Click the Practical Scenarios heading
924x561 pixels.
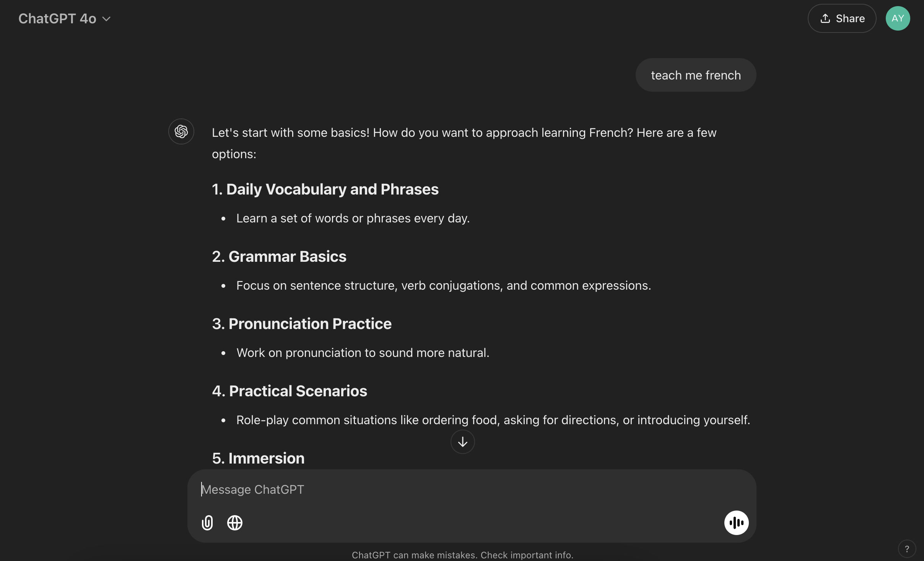tap(290, 391)
